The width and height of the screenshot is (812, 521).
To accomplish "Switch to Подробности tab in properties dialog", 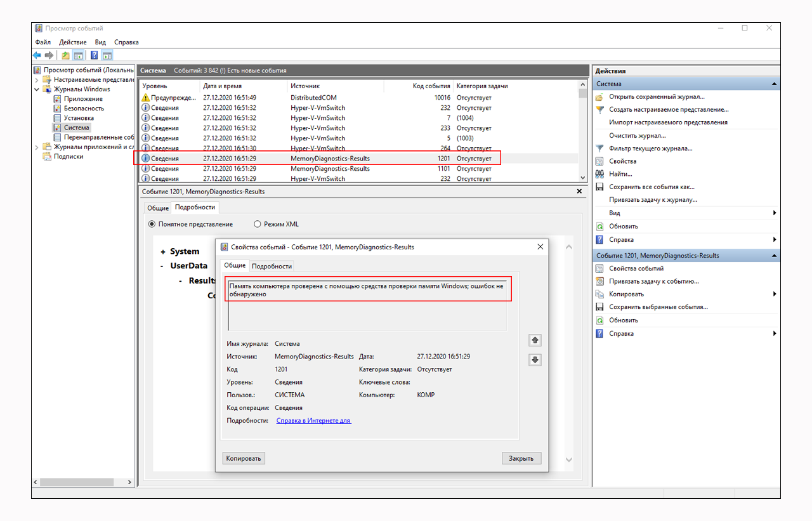I will (272, 266).
